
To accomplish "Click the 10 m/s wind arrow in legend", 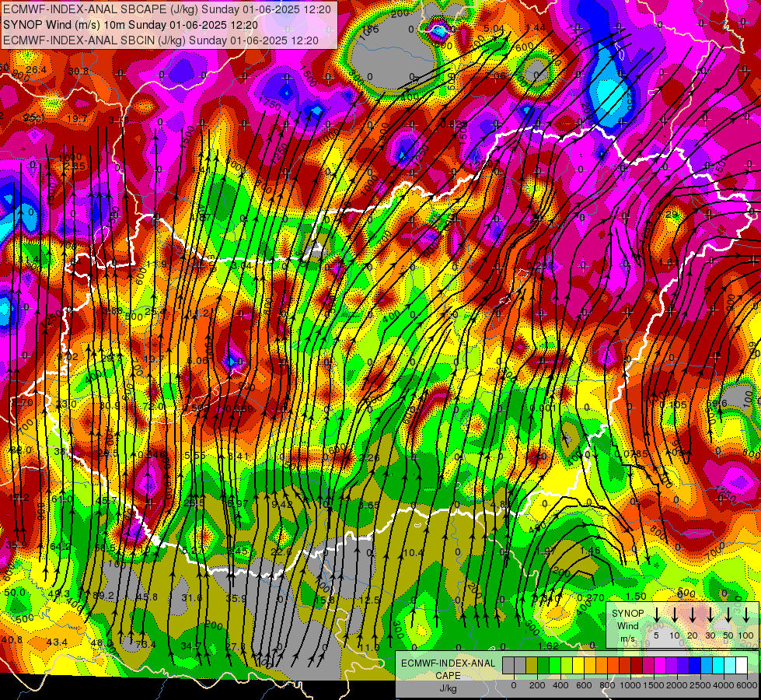I will [x=675, y=615].
